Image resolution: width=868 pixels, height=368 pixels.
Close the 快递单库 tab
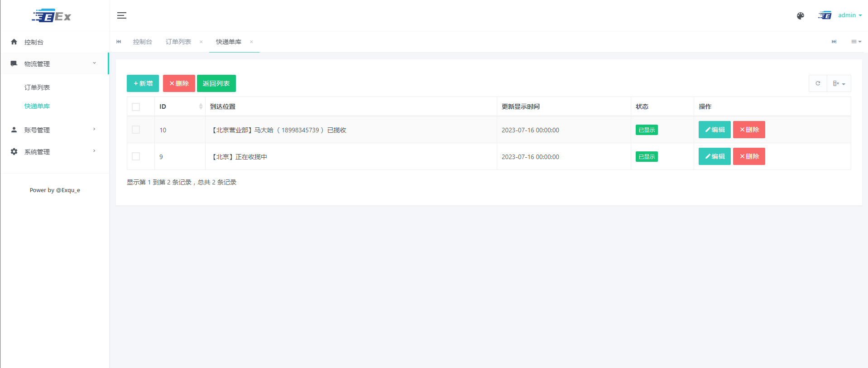point(251,42)
